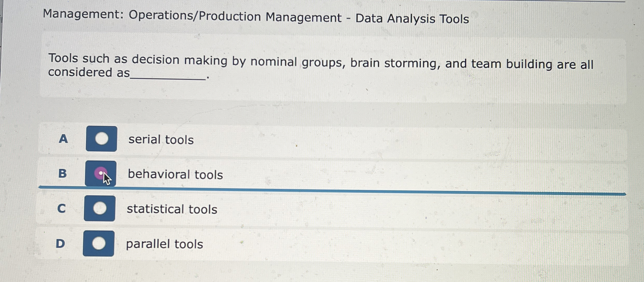Choose the answer labeled behavioral tools
This screenshot has width=644, height=282.
tap(175, 175)
